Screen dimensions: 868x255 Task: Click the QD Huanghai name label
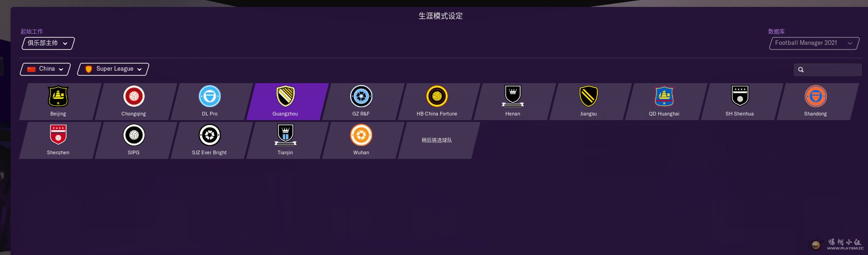click(664, 114)
